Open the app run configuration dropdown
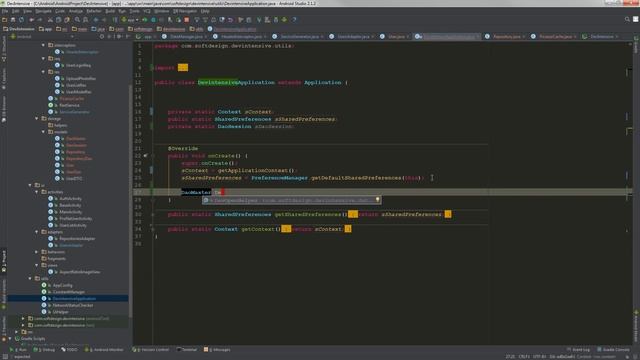The height and width of the screenshot is (360, 640). 130,20
